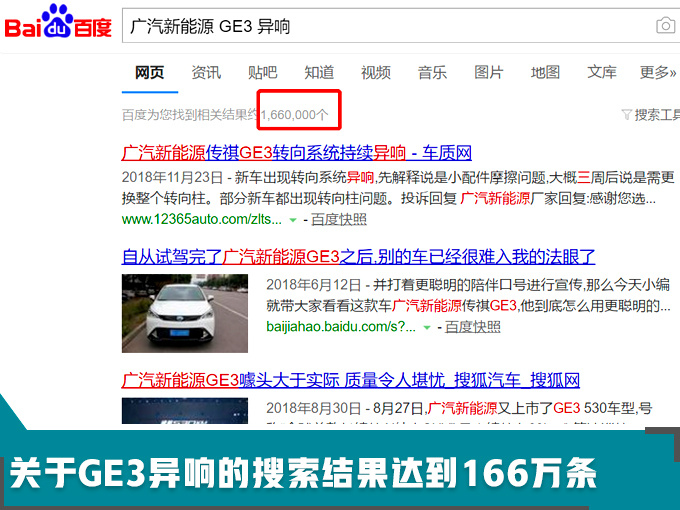Open 广汽新能源GE3噱头大于实际 搜狐汽车 result
The image size is (680, 510).
point(350,380)
